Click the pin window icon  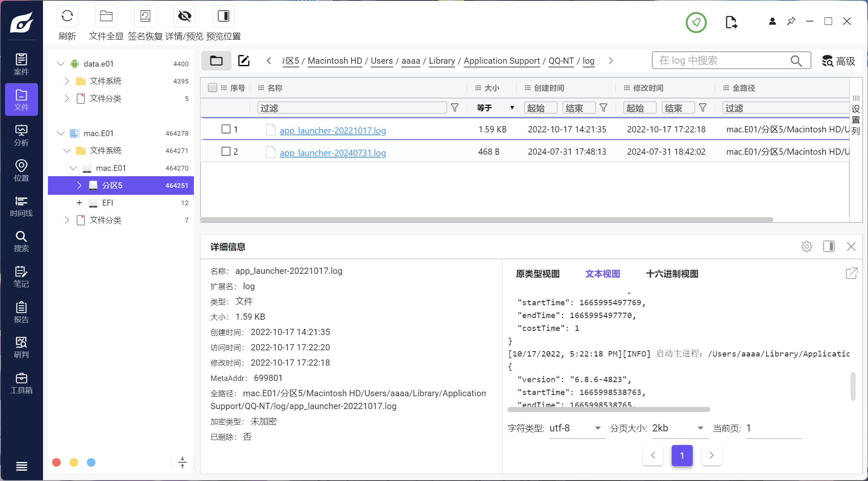(791, 21)
